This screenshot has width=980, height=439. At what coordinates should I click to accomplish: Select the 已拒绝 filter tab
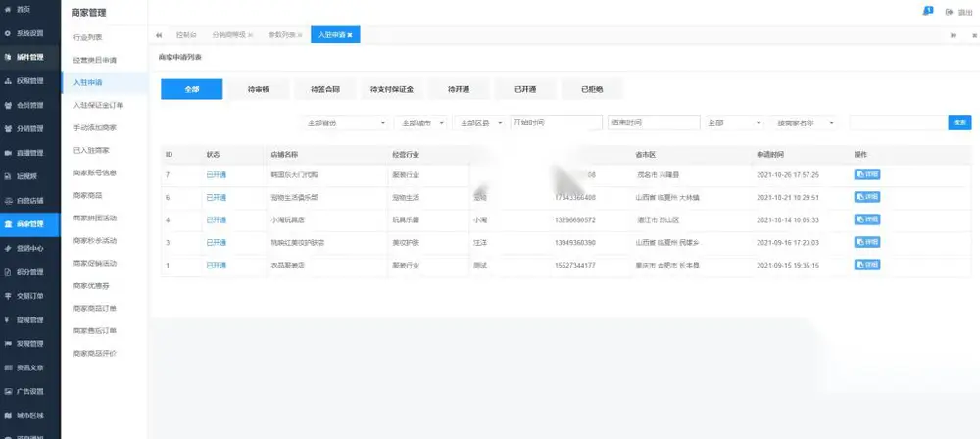592,89
